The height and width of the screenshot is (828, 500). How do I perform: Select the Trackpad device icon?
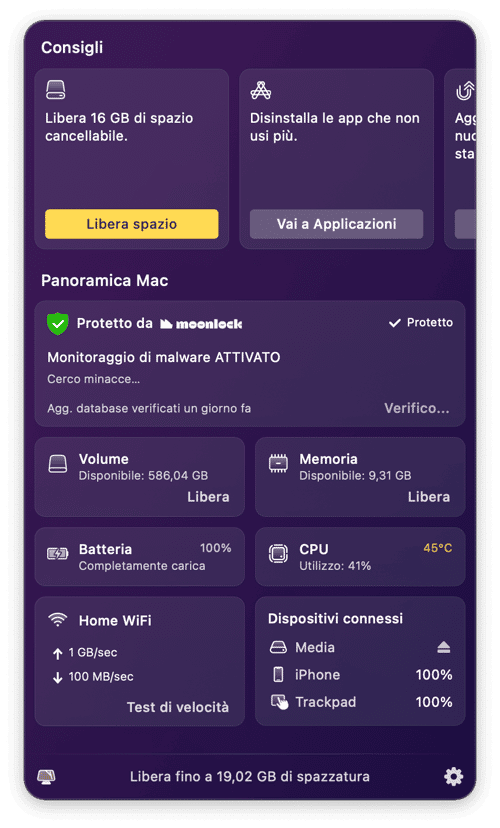coord(279,702)
